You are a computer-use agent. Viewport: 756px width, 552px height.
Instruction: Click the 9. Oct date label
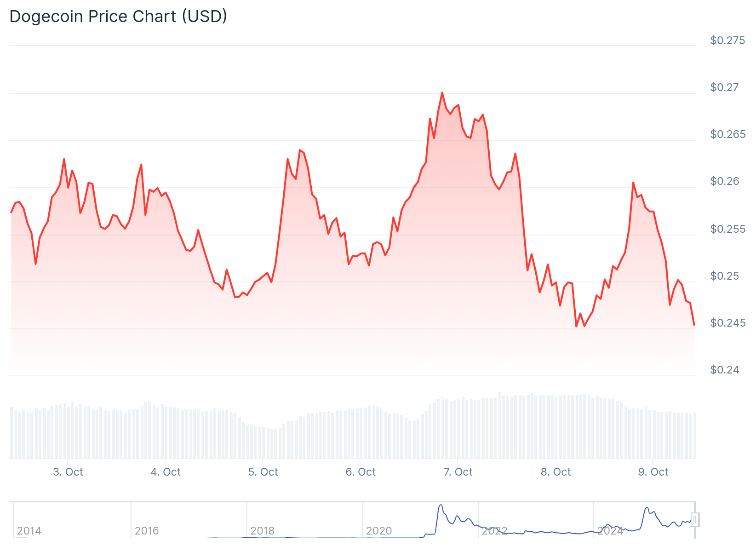653,472
